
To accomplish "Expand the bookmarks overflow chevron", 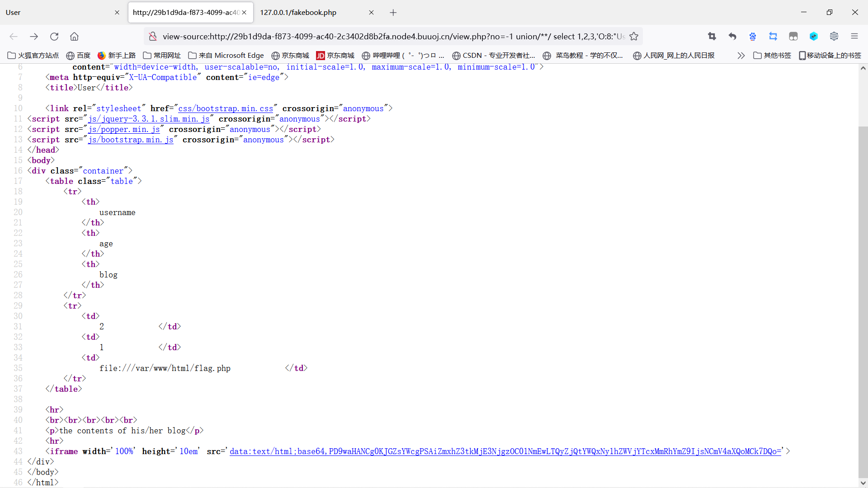I will (741, 55).
